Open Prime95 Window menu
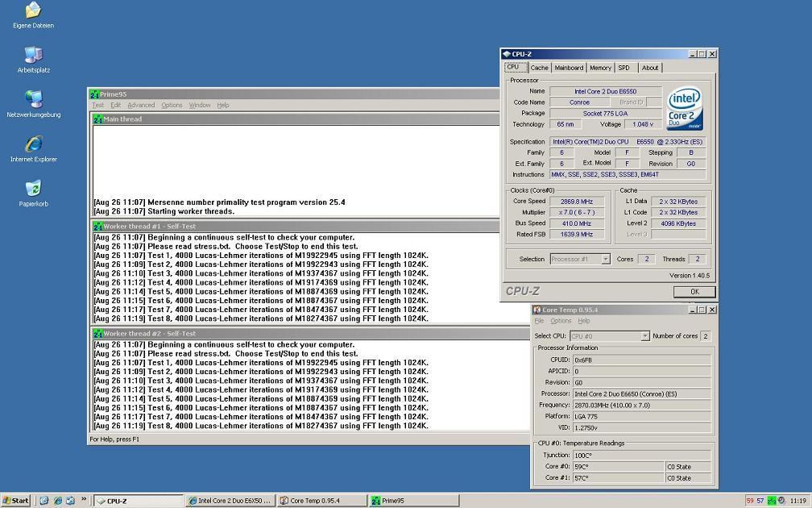 200,105
